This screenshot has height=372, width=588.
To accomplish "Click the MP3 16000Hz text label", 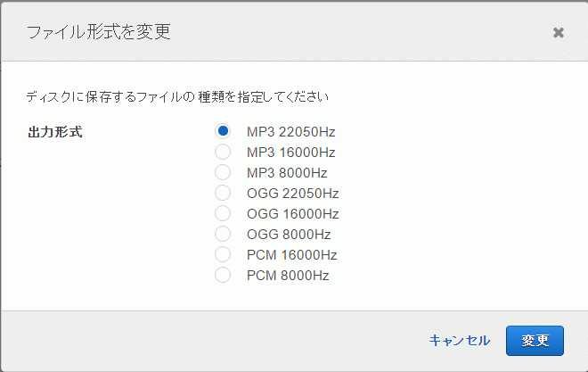I will pos(291,153).
